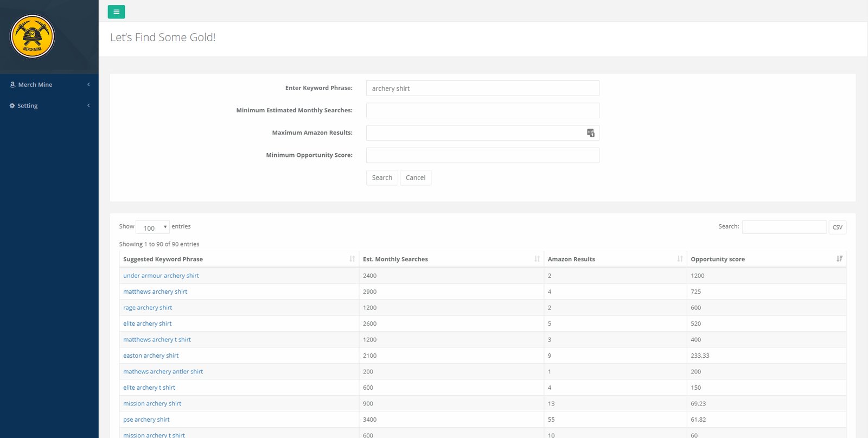Click the password manager icon in Maximum Amazon Results
This screenshot has height=438, width=868.
[590, 133]
